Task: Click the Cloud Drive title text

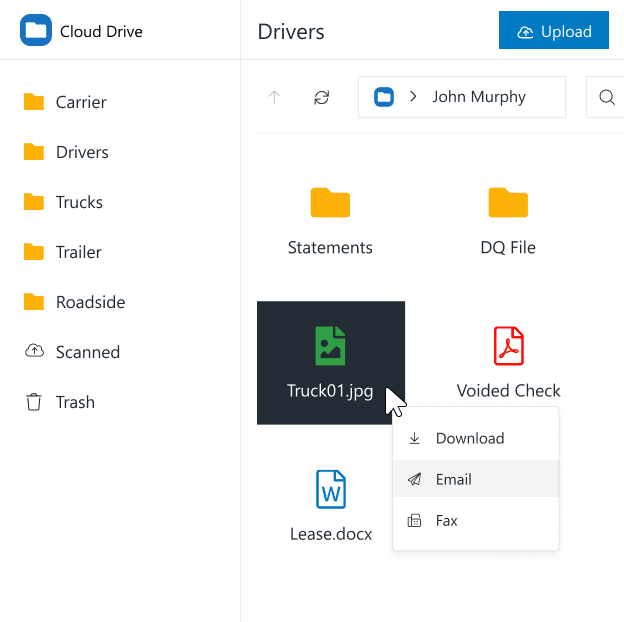Action: (101, 31)
